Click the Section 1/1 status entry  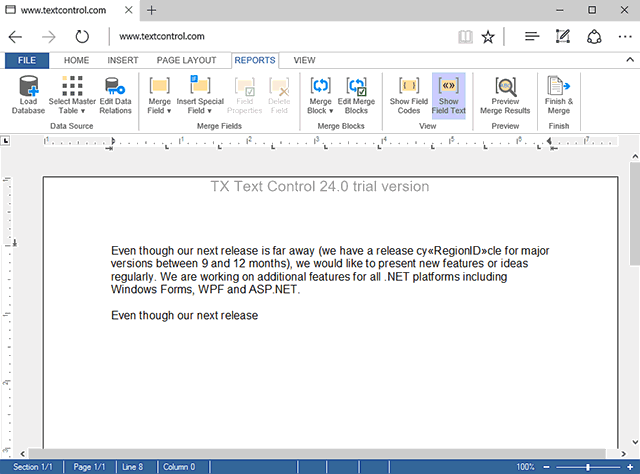33,467
